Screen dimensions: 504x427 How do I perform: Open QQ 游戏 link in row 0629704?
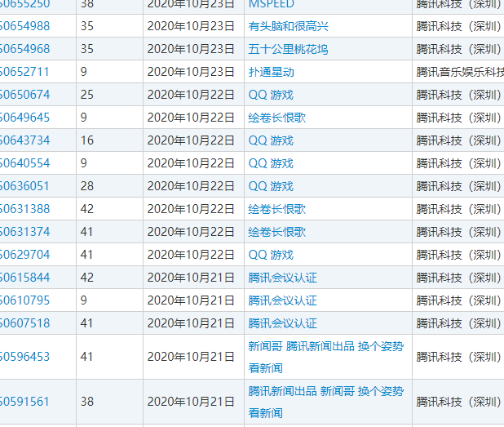tap(271, 255)
